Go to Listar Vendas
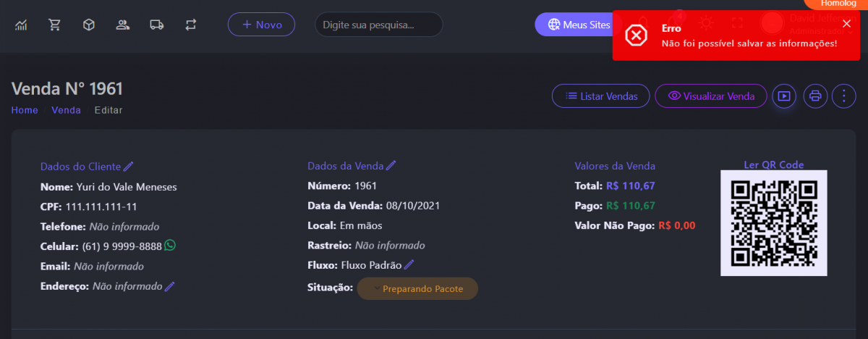The height and width of the screenshot is (339, 868). click(600, 96)
